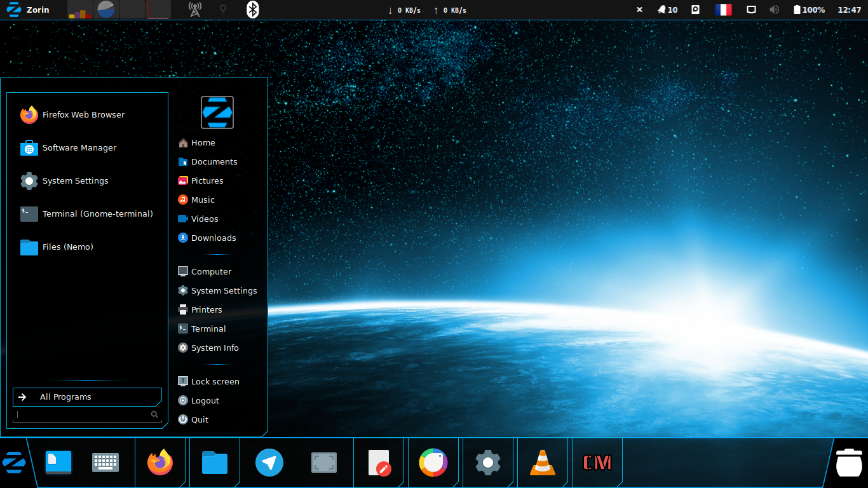This screenshot has height=488, width=868.
Task: Click the Zorin logo avatar in the menu
Action: tap(217, 112)
